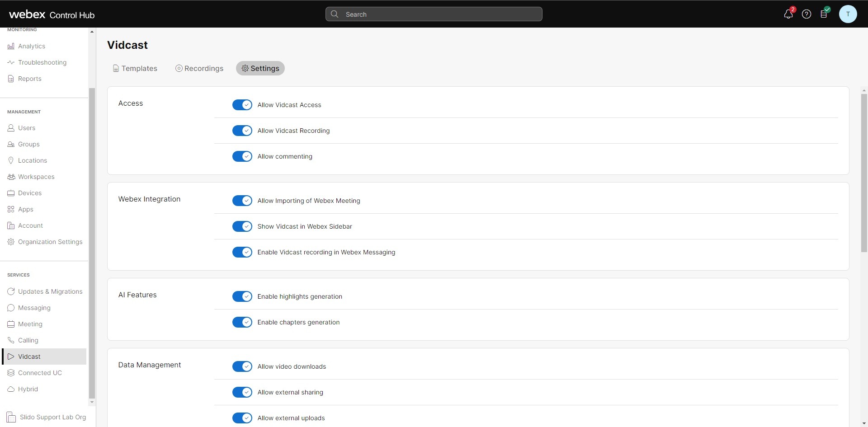This screenshot has width=868, height=427.
Task: Turn off Enable chapters generation
Action: (x=242, y=322)
